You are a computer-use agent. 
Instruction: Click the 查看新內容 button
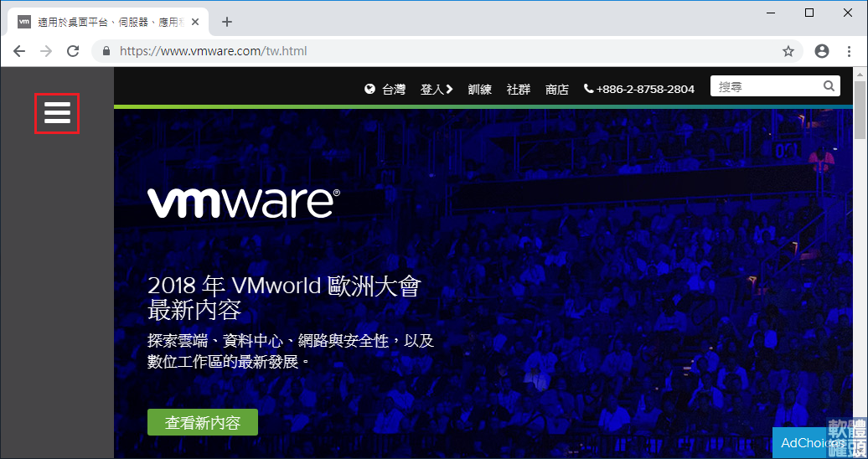click(203, 422)
